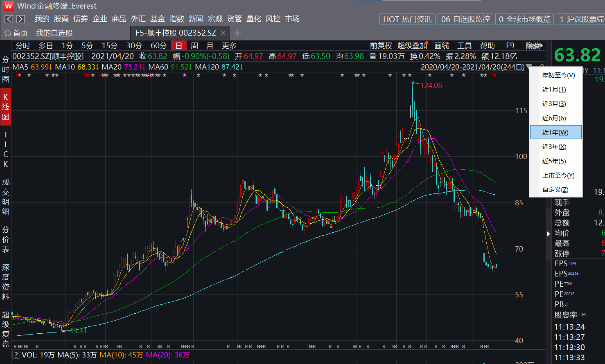Screen dimensions: 605x364
Task: Click 0 全球市场概览 button
Action: pos(525,19)
